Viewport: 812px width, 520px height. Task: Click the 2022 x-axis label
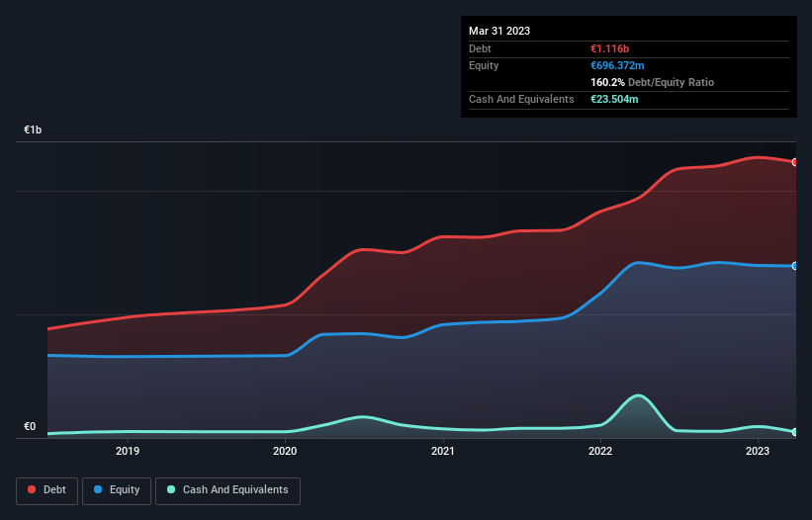(600, 451)
